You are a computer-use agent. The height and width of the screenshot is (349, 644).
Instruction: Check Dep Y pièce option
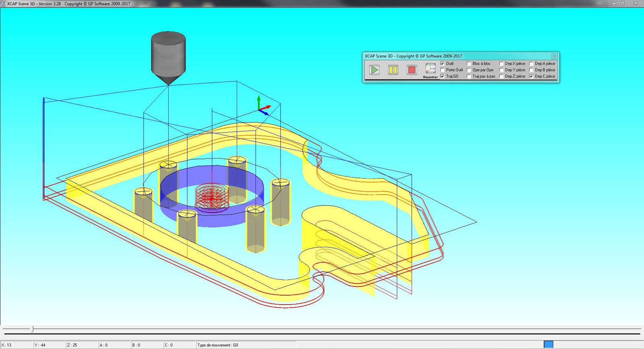click(x=502, y=70)
